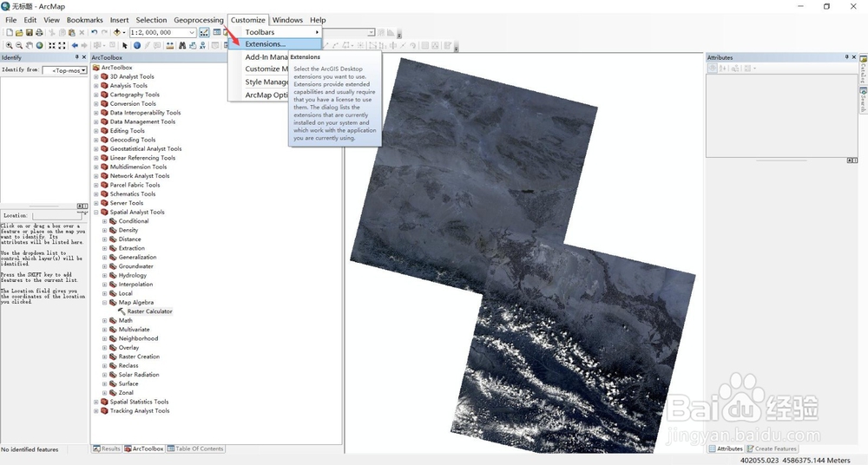The height and width of the screenshot is (465, 868).
Task: Toggle auto-hide pin on Identify panel
Action: click(77, 57)
